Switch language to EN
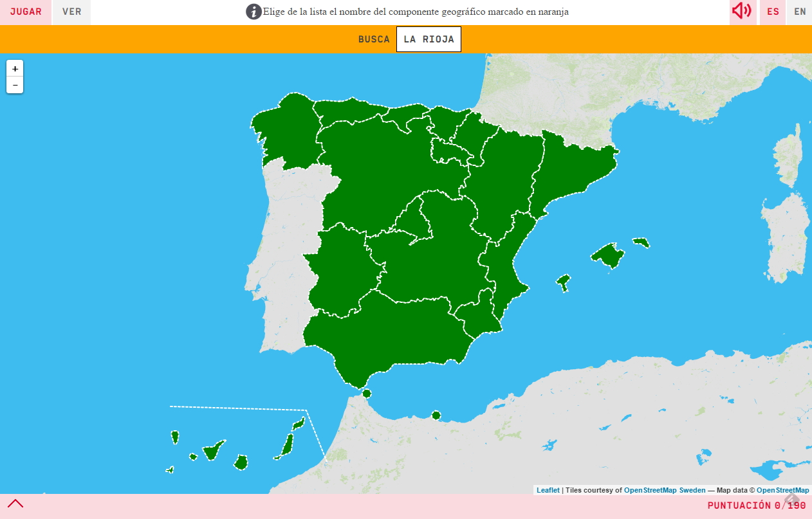The height and width of the screenshot is (519, 812). pos(800,12)
